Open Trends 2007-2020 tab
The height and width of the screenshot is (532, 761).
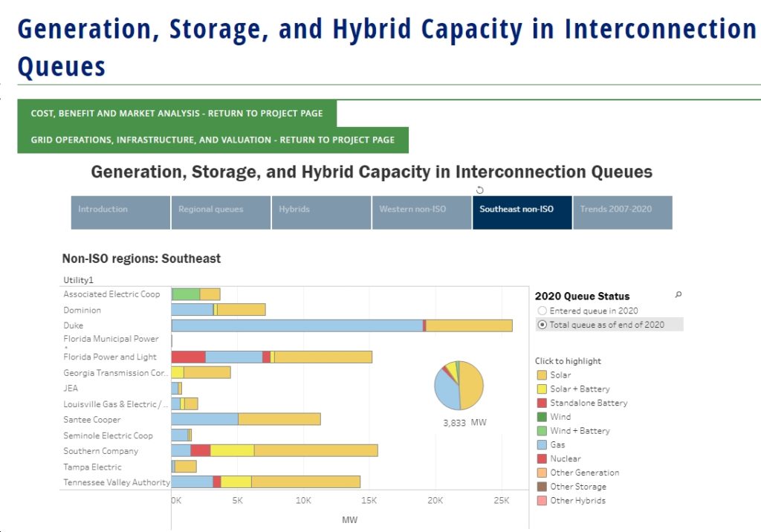click(623, 213)
